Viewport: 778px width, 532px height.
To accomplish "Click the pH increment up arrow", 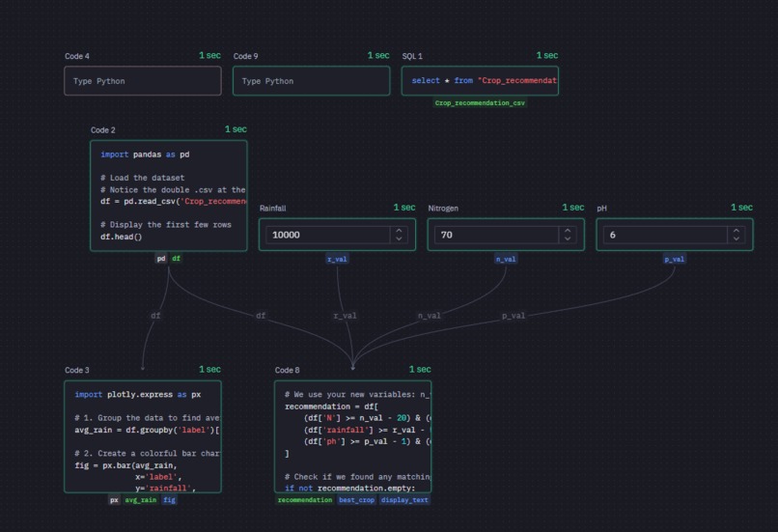I will point(736,231).
